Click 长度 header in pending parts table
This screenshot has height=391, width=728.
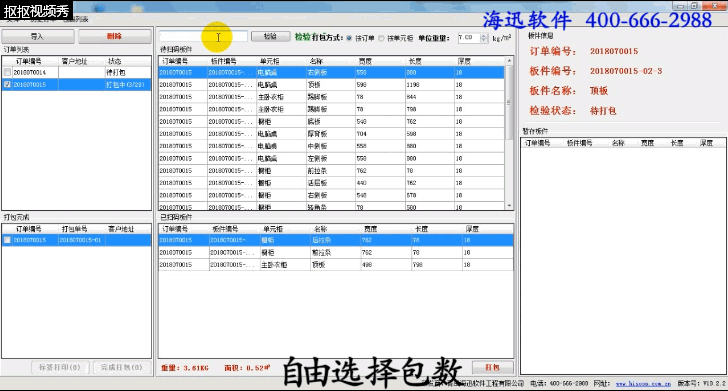(x=415, y=61)
